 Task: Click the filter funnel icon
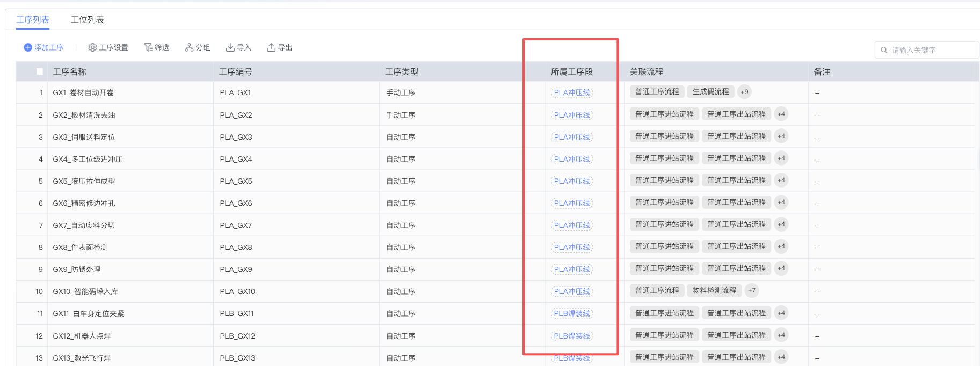[148, 48]
